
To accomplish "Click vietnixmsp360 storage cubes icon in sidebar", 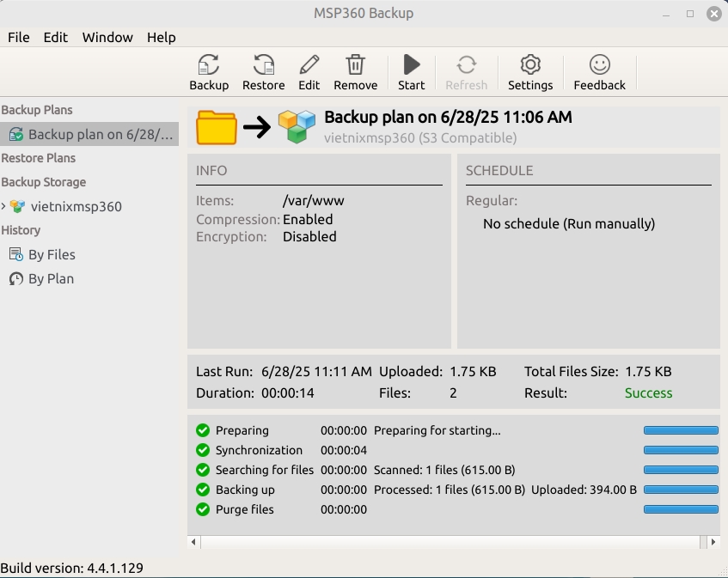I will pos(18,206).
